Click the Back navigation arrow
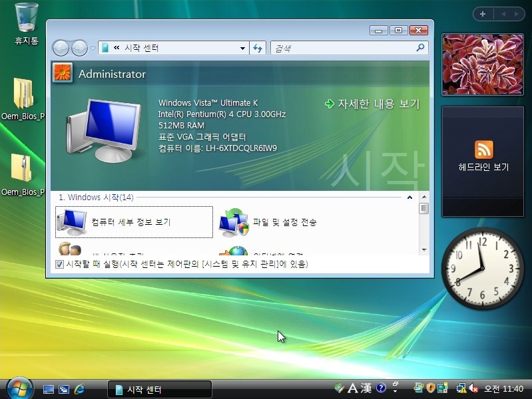 click(x=61, y=48)
